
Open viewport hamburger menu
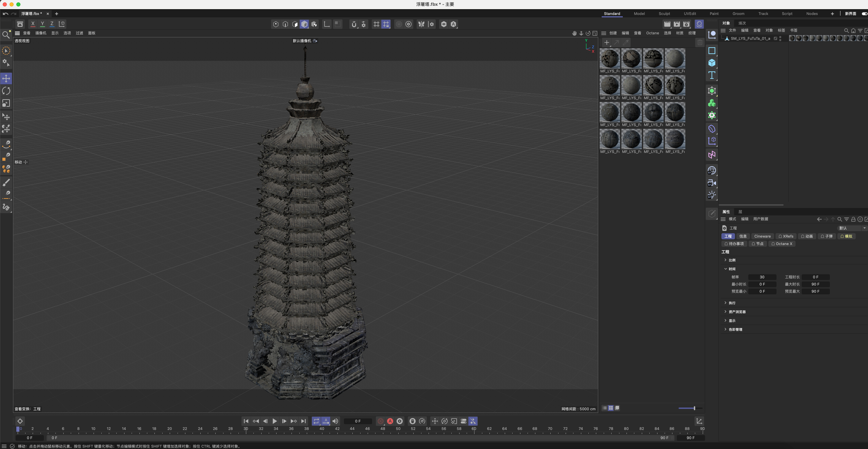pyautogui.click(x=17, y=33)
